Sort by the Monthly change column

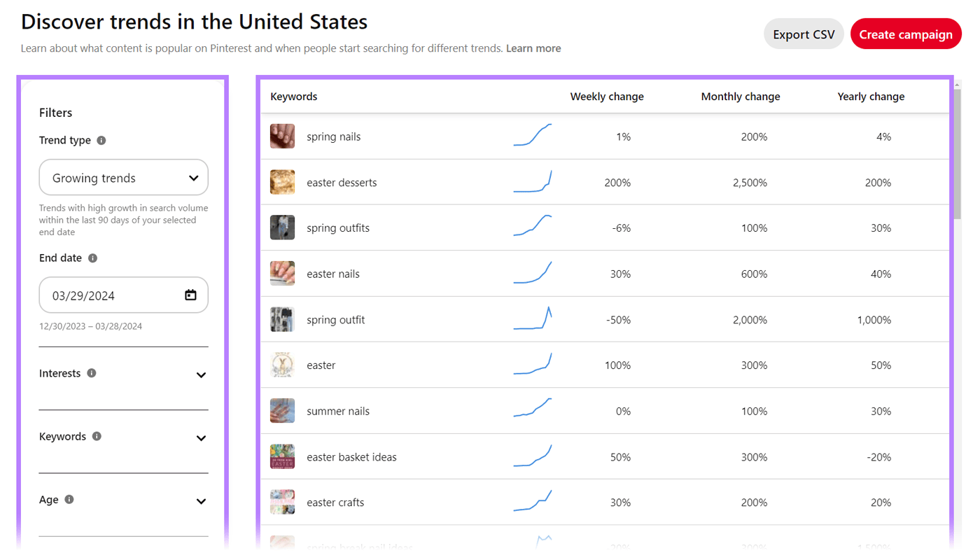click(x=740, y=96)
